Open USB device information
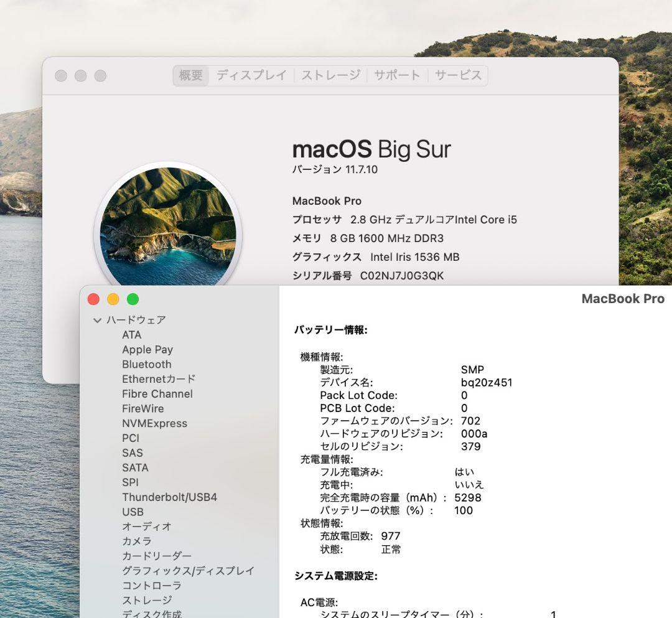The width and height of the screenshot is (672, 618). [133, 512]
